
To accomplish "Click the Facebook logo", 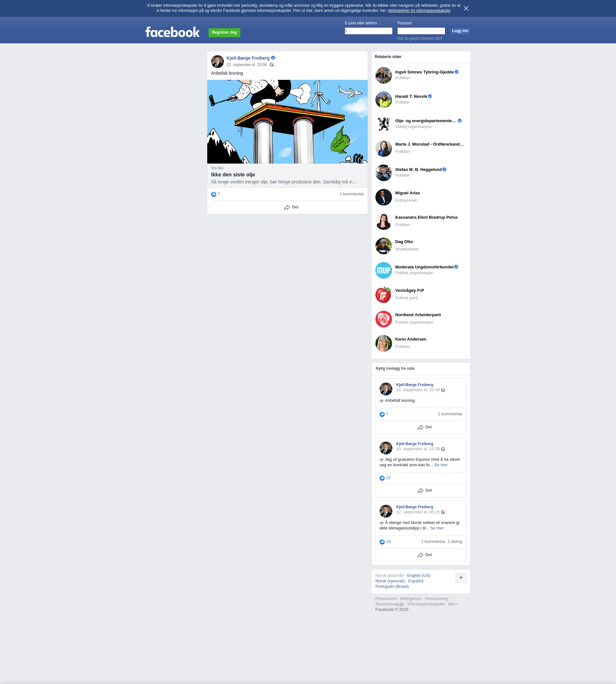I will [x=172, y=32].
